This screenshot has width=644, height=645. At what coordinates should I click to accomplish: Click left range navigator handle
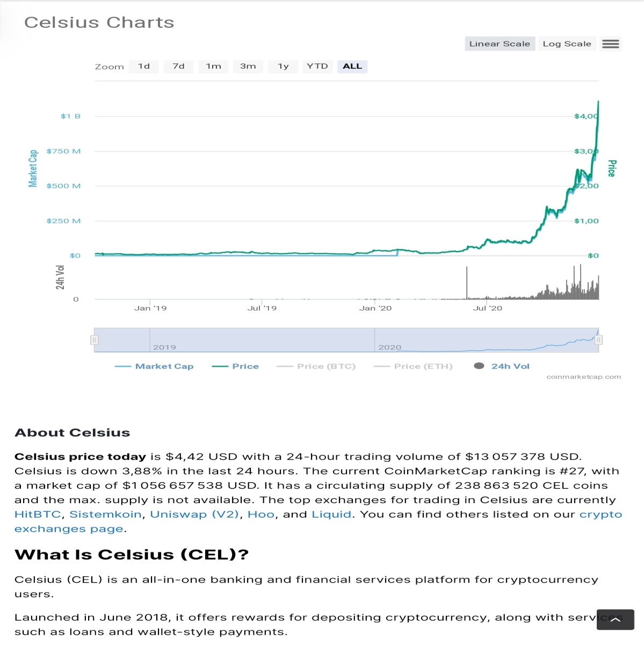tap(95, 340)
